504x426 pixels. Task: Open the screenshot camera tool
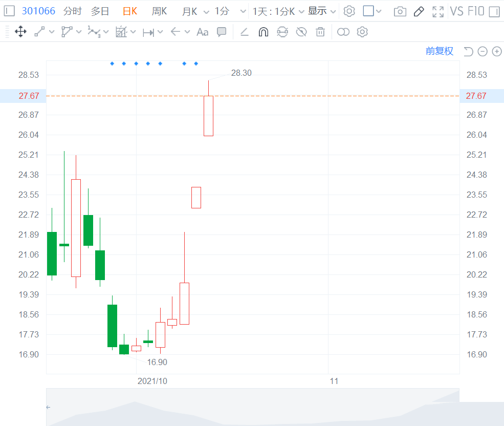pyautogui.click(x=400, y=11)
